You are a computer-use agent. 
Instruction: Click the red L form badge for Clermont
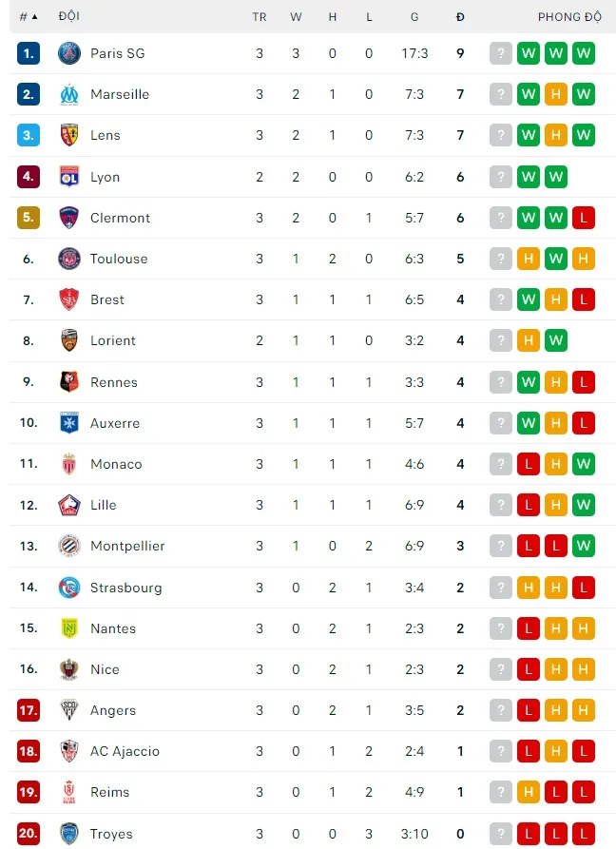[x=584, y=218]
